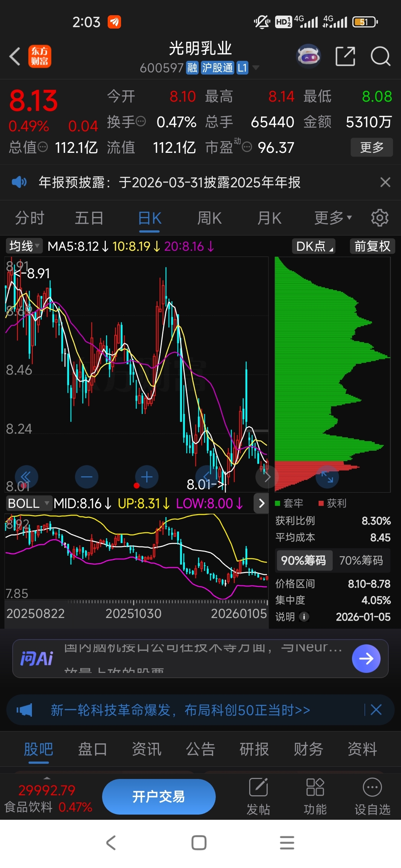Tap the Android back navigation button
401x868 pixels.
coord(111,843)
